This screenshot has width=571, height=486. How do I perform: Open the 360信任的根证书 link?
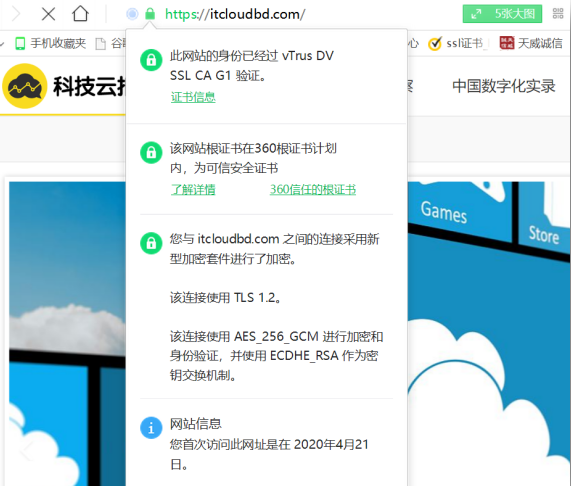pos(313,190)
